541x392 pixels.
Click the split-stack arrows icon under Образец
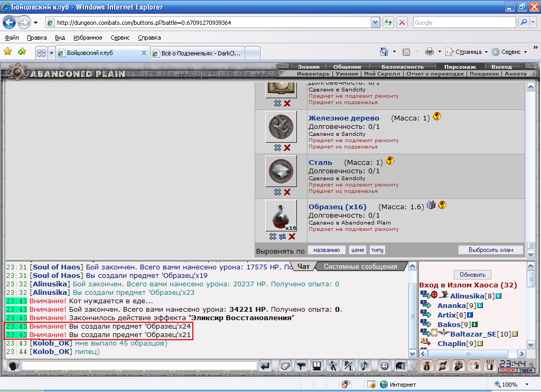[282, 236]
